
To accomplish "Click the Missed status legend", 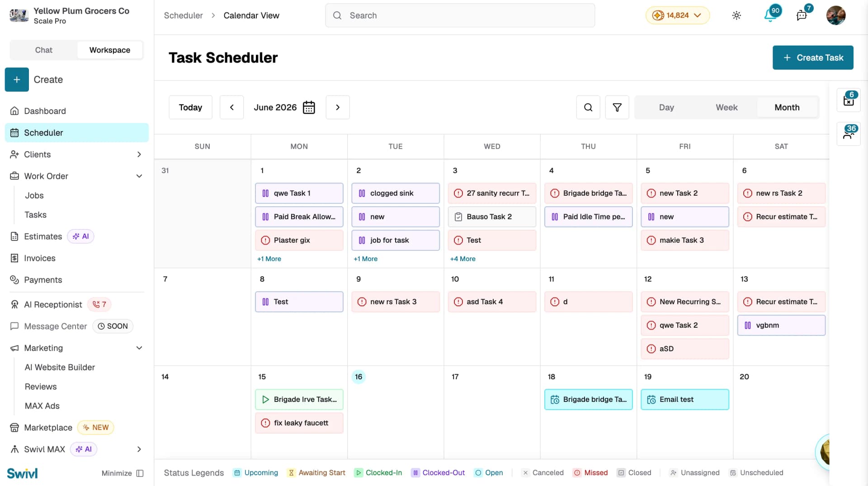I will [x=590, y=473].
